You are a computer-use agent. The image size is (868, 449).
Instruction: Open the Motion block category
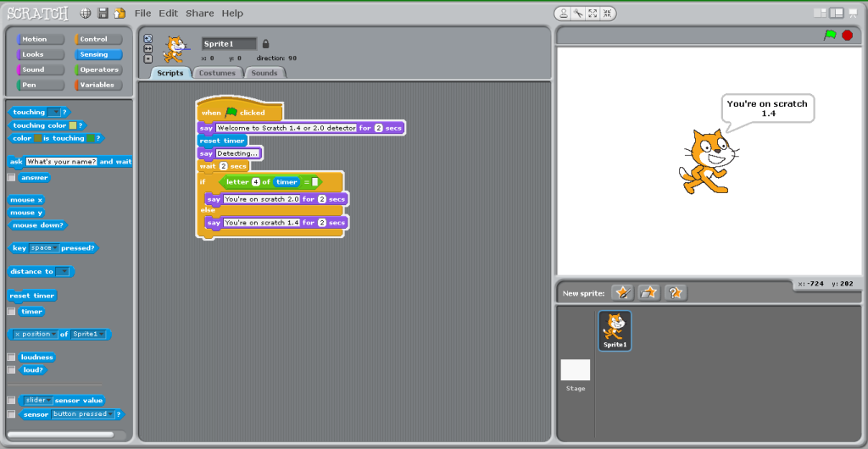40,39
